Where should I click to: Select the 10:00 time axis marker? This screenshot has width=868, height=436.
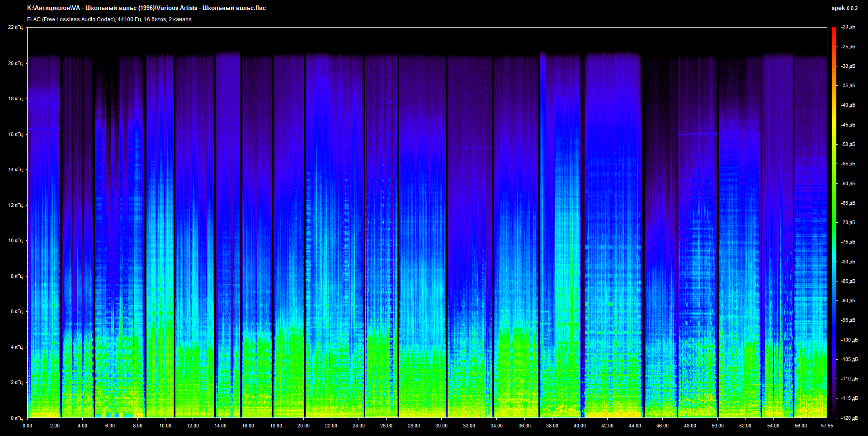pos(165,426)
